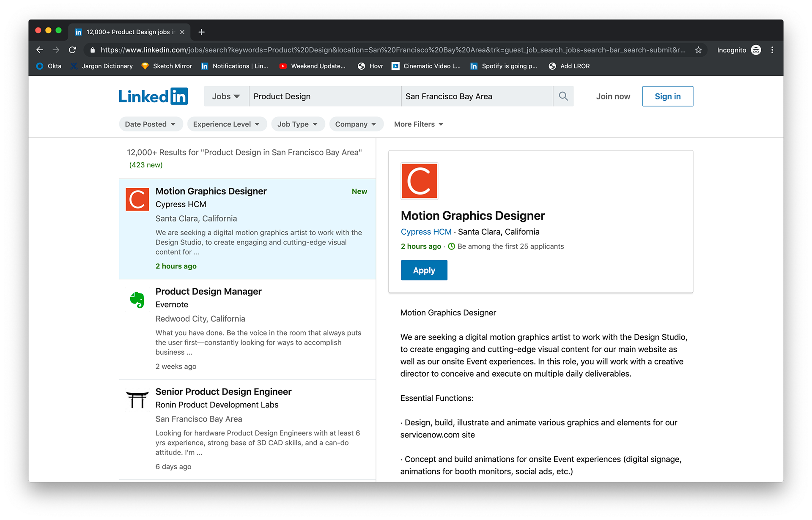Click the San Francisco Bay Area location field
The image size is (812, 520).
[477, 96]
